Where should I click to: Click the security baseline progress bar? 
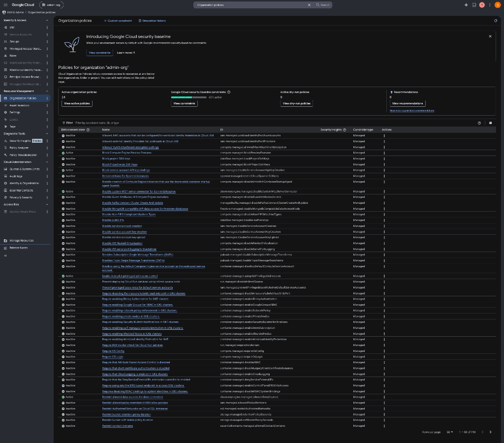click(189, 97)
